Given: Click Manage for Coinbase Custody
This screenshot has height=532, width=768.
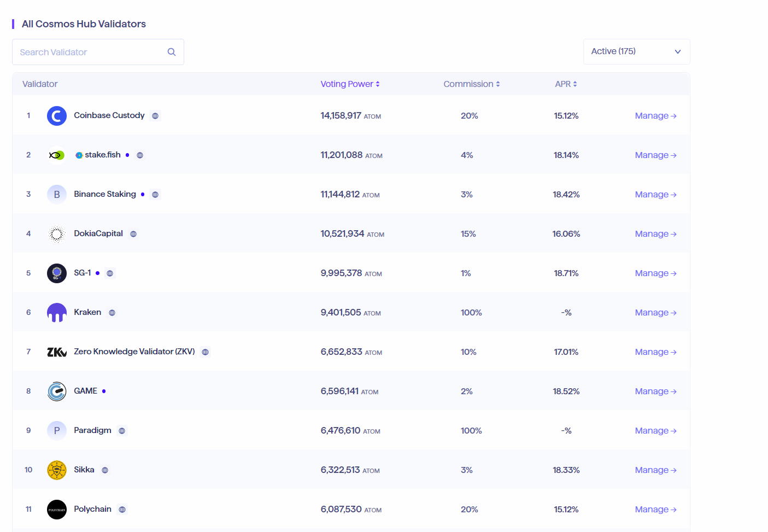Looking at the screenshot, I should pos(655,116).
